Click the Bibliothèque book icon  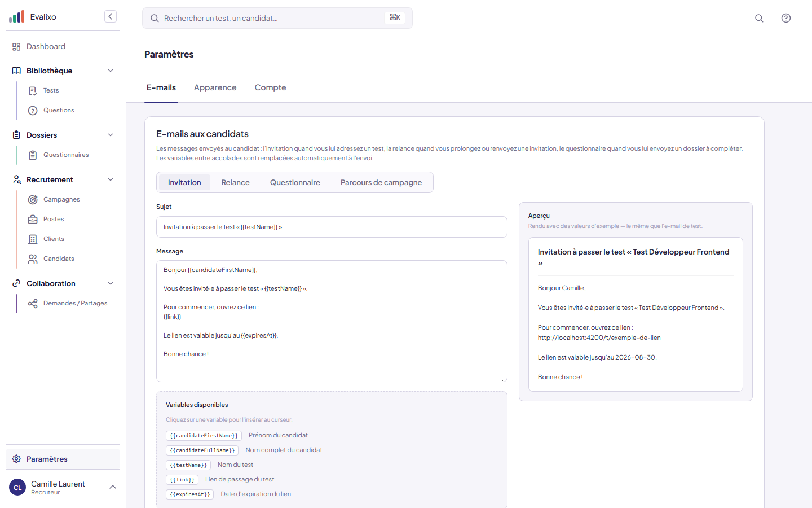tap(16, 71)
